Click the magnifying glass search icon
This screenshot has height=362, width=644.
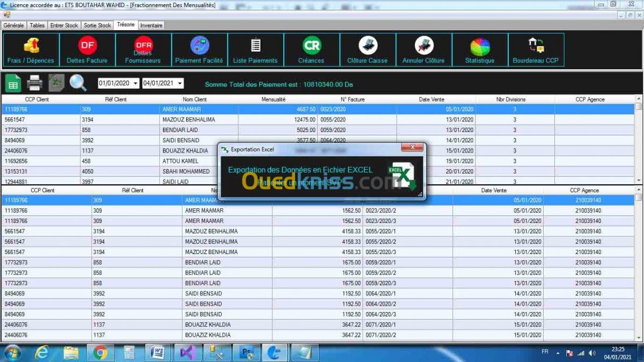pyautogui.click(x=78, y=83)
